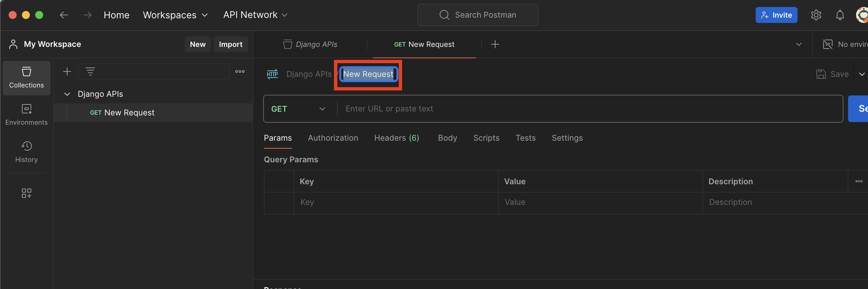Viewport: 868px width, 289px height.
Task: Open the No environment selector
Action: [845, 44]
